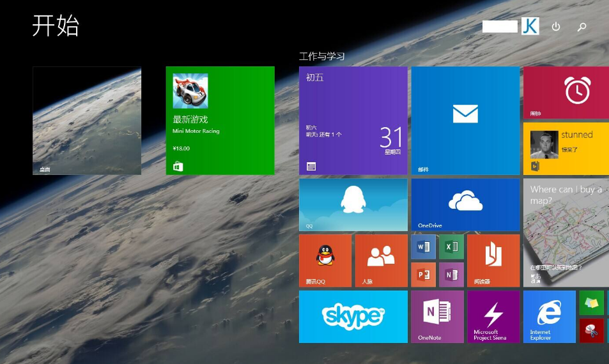
Task: Open the PowerPoint tile
Action: [x=423, y=275]
